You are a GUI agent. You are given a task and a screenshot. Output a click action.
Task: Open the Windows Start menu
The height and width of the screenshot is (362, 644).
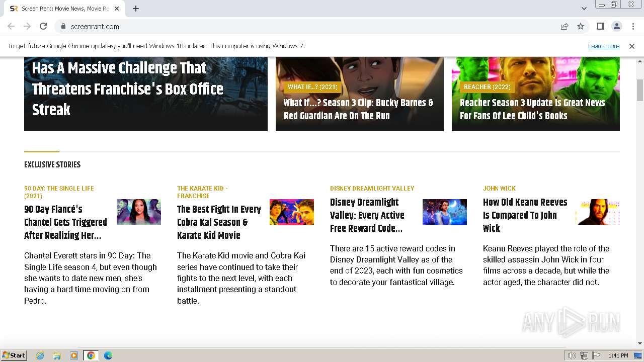[14, 355]
